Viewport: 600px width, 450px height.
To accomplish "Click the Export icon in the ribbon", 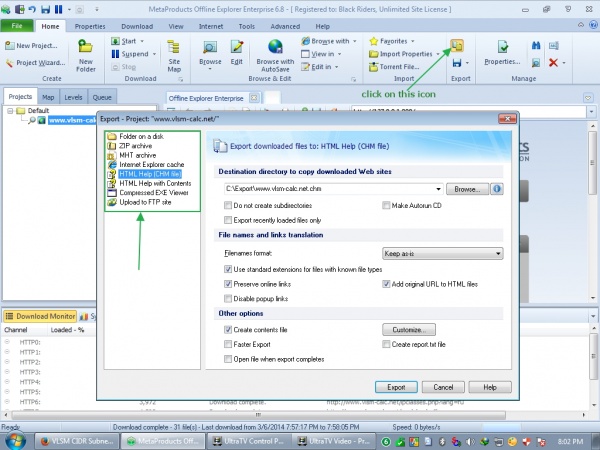I will pyautogui.click(x=457, y=45).
